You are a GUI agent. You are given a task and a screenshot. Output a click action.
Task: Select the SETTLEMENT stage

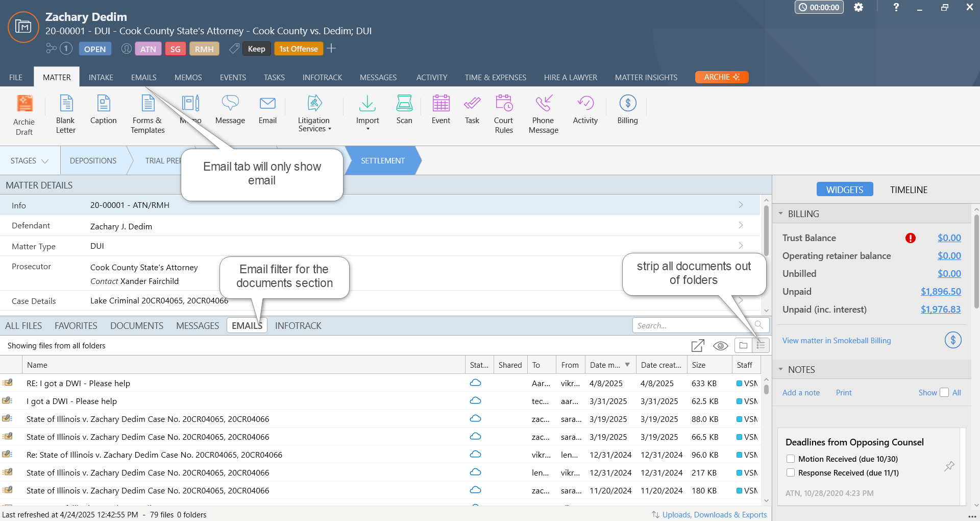click(383, 161)
